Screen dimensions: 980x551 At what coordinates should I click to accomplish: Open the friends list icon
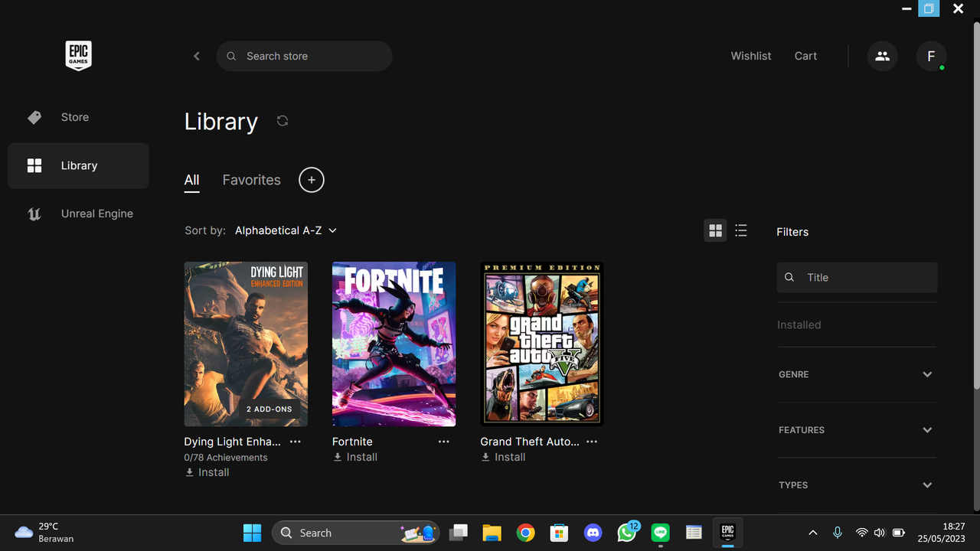[x=882, y=56]
